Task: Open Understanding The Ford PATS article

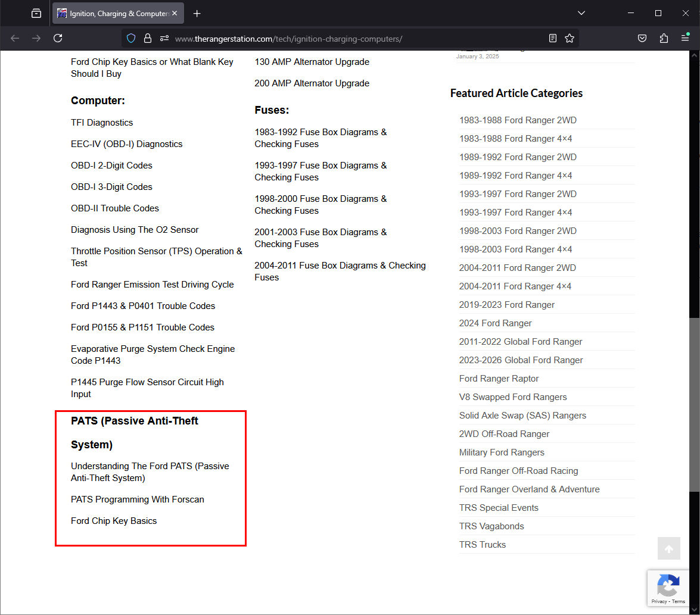Action: tap(150, 472)
